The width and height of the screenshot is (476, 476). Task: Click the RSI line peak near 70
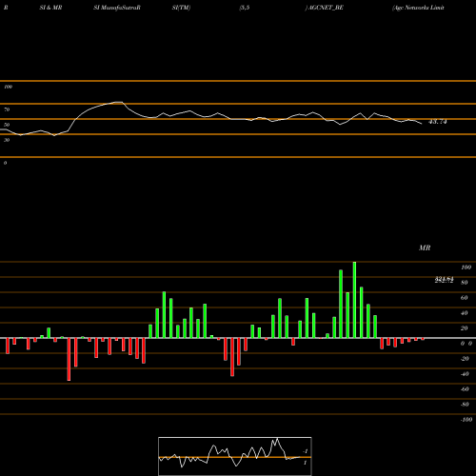[118, 102]
